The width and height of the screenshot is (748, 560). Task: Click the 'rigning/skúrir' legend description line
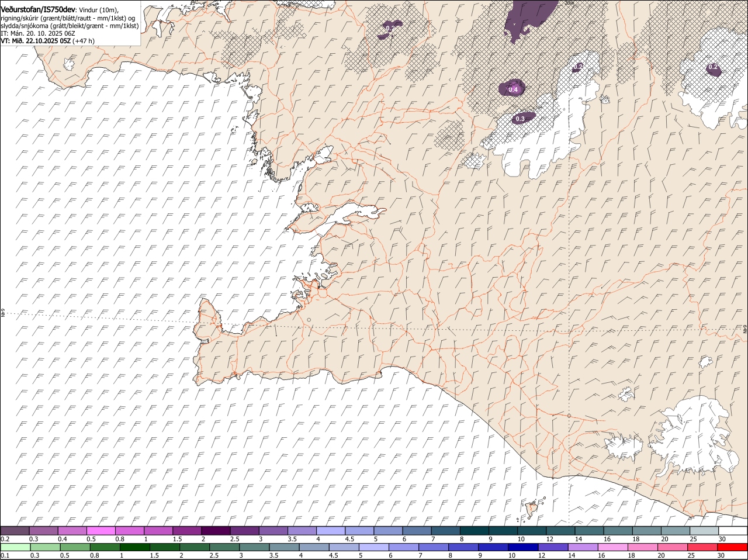[68, 18]
